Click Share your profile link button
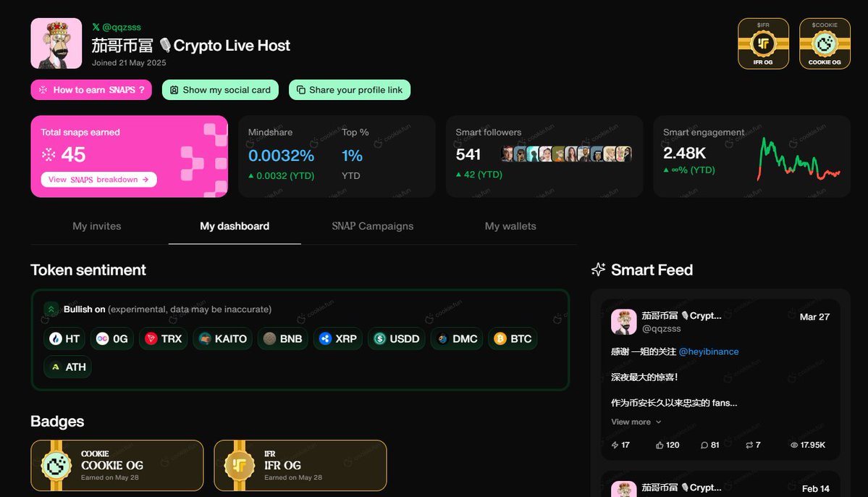Screen dimensions: 868x497 click(350, 90)
